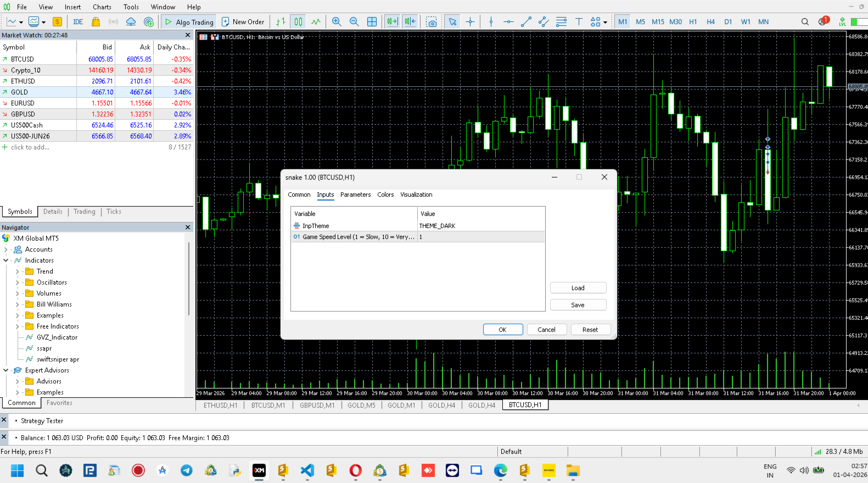Switch to the Colors tab in dialog
The height and width of the screenshot is (483, 868).
pyautogui.click(x=385, y=195)
